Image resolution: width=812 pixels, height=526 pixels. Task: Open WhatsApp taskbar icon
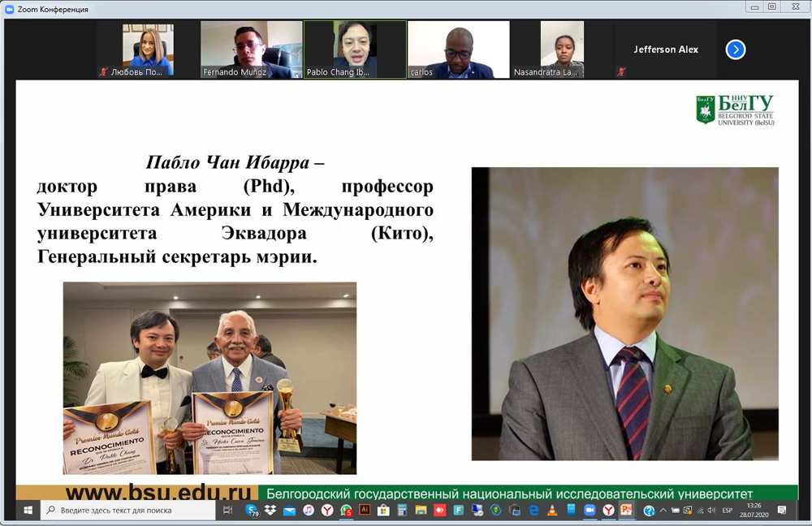(x=347, y=511)
